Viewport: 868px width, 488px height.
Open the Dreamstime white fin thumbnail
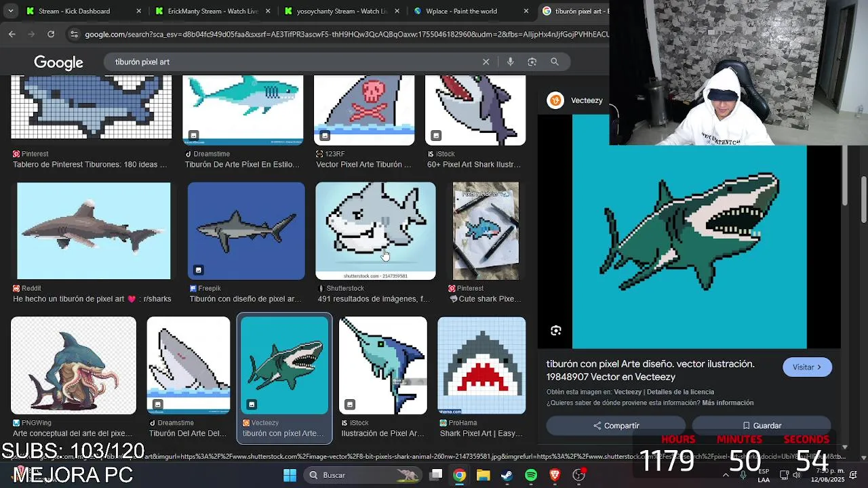click(189, 365)
